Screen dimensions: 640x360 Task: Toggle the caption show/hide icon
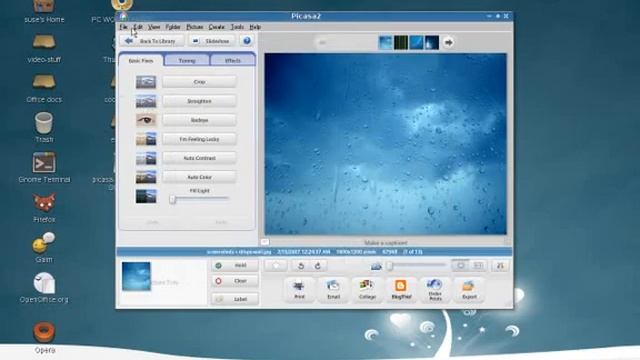(x=264, y=242)
